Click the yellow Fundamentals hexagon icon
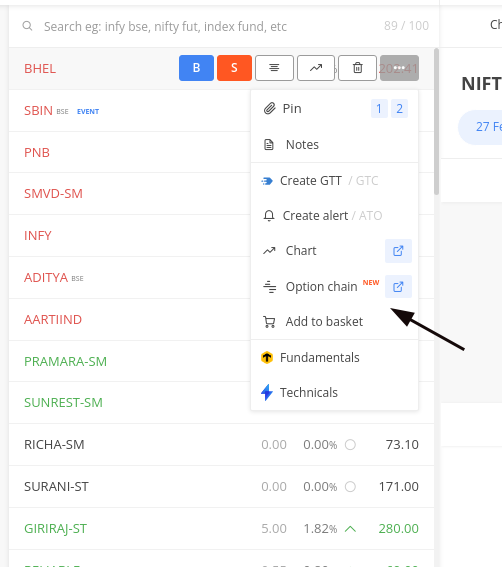Image resolution: width=502 pixels, height=567 pixels. pos(267,358)
